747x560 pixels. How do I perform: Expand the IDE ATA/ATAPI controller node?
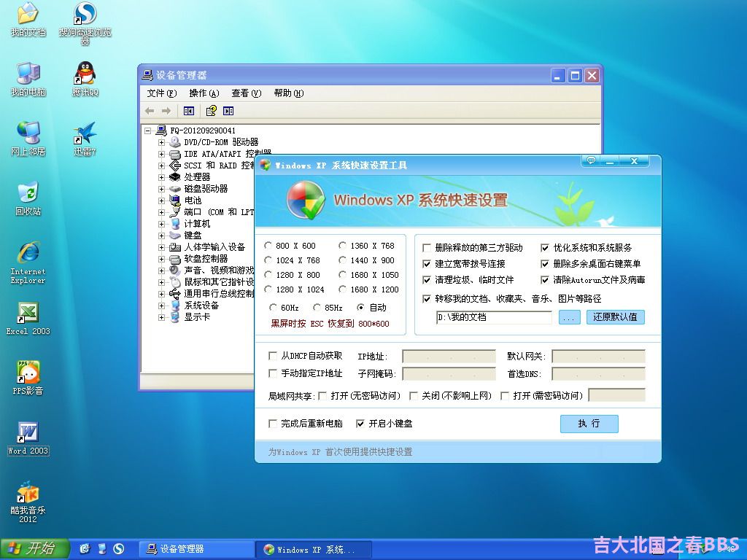[161, 154]
